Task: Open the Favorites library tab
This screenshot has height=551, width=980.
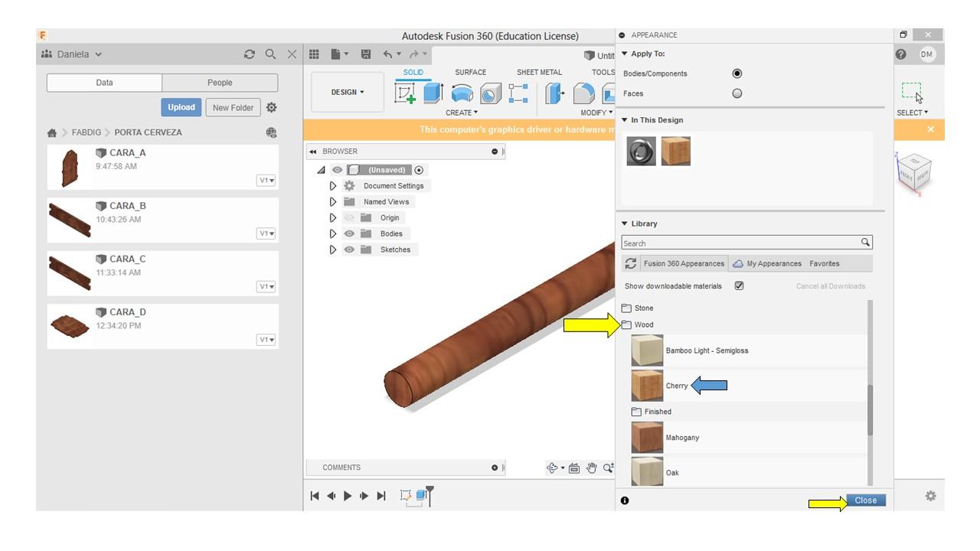Action: (x=825, y=263)
